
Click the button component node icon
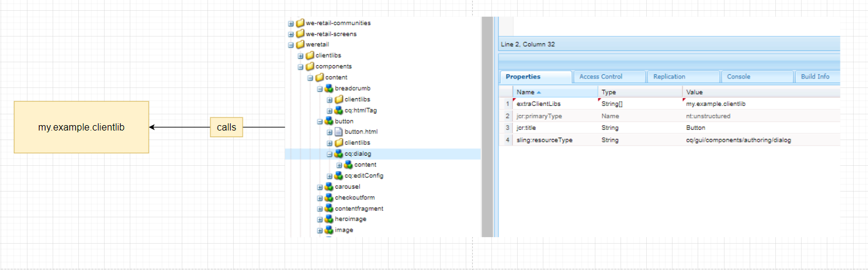[329, 121]
